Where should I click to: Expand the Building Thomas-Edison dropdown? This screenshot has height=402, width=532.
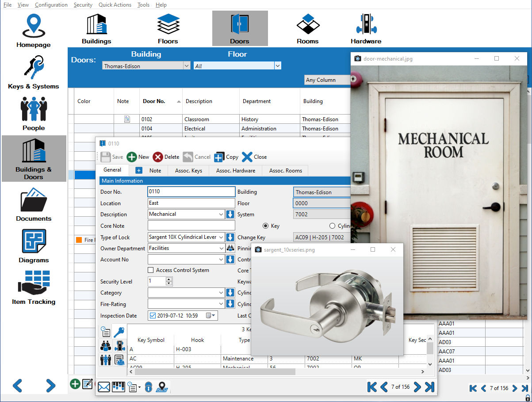[x=186, y=66]
